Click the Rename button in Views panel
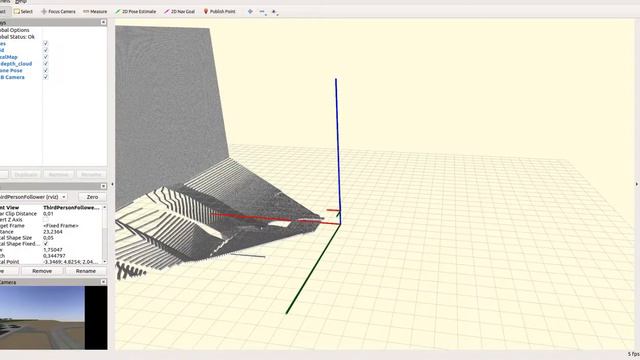The height and width of the screenshot is (360, 640). (x=86, y=271)
